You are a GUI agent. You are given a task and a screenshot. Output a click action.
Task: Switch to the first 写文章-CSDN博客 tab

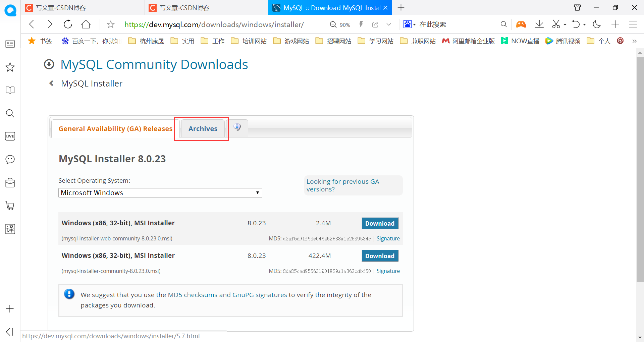83,8
